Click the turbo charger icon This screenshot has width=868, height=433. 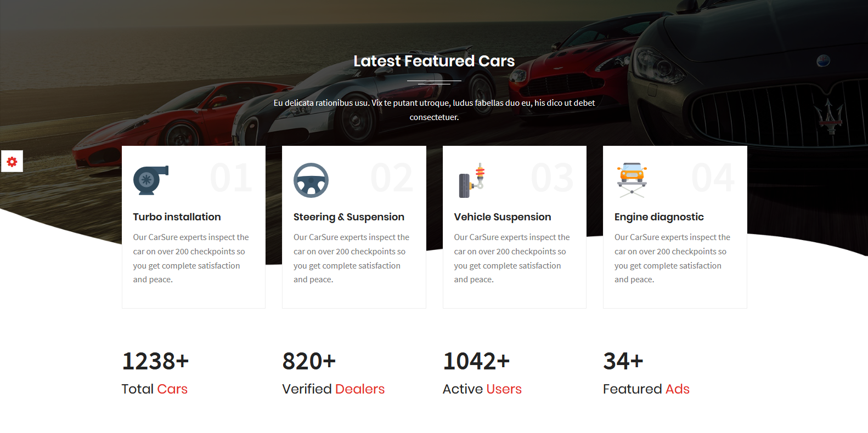click(150, 180)
